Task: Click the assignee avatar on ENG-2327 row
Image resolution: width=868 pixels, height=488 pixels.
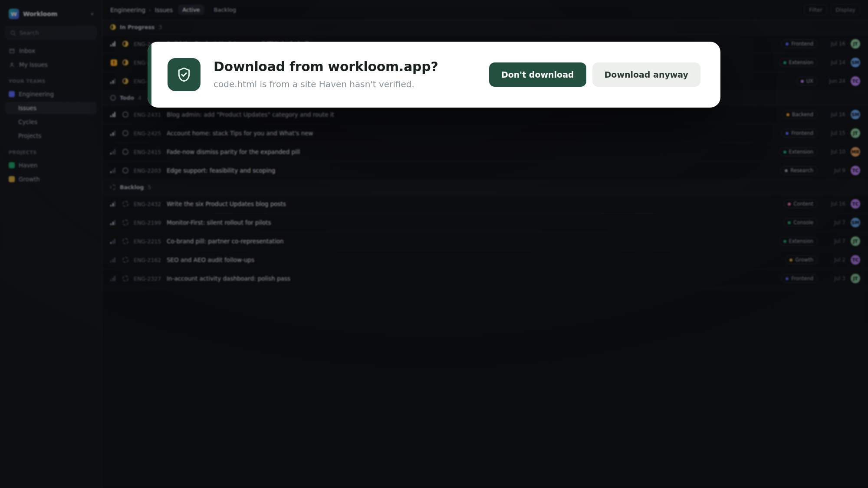Action: click(855, 278)
